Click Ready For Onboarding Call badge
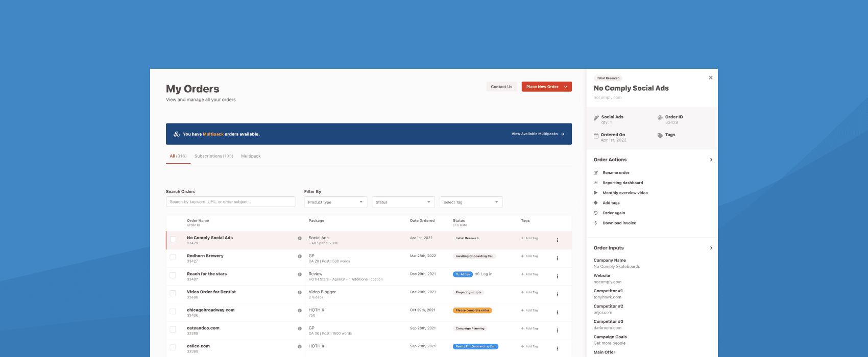Image resolution: width=868 pixels, height=357 pixels. pyautogui.click(x=475, y=346)
